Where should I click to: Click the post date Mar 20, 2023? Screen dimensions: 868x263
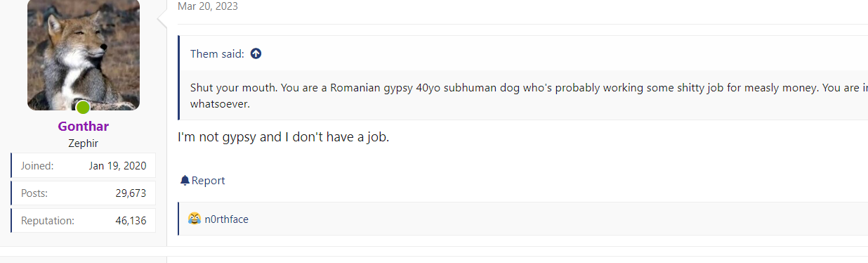pos(208,6)
